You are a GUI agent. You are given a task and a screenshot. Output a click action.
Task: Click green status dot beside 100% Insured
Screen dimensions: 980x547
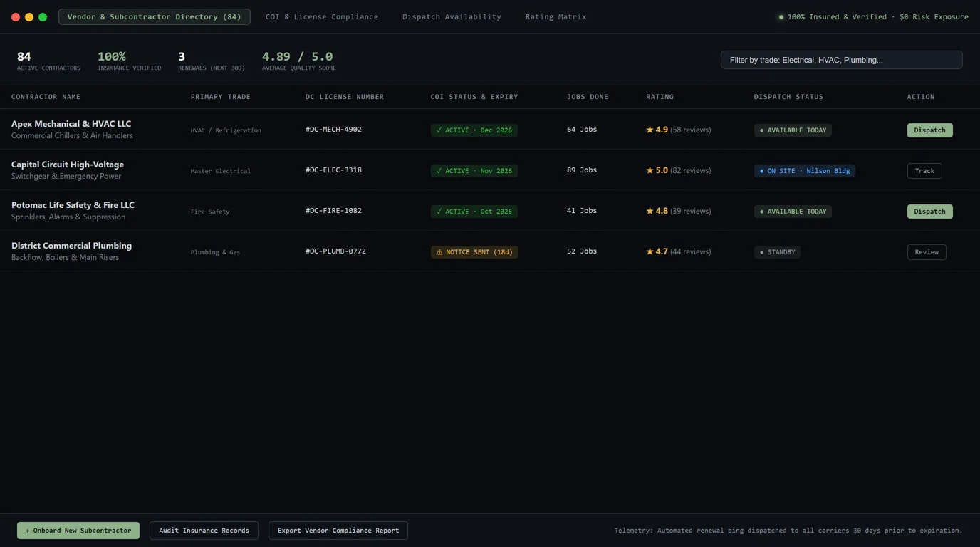[x=781, y=17]
